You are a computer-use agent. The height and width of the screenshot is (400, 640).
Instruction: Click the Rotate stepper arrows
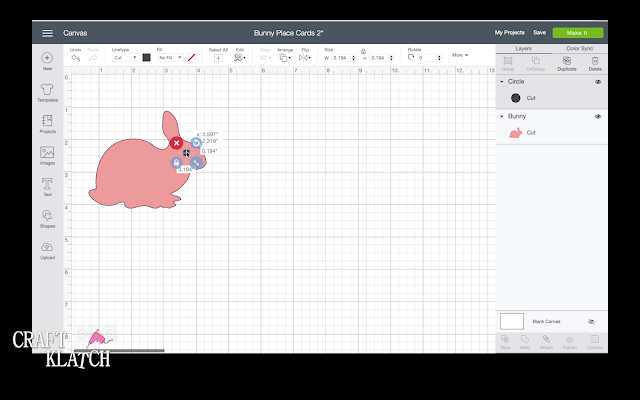pos(440,58)
